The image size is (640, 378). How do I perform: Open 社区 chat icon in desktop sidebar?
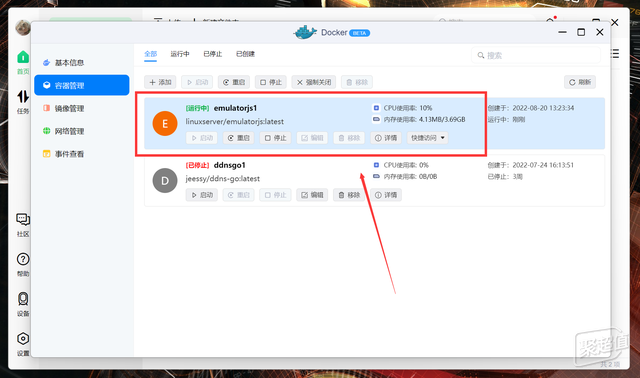[x=23, y=219]
